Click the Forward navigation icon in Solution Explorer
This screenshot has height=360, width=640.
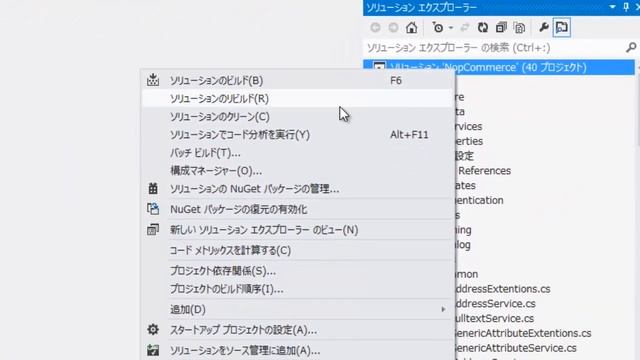pos(393,28)
